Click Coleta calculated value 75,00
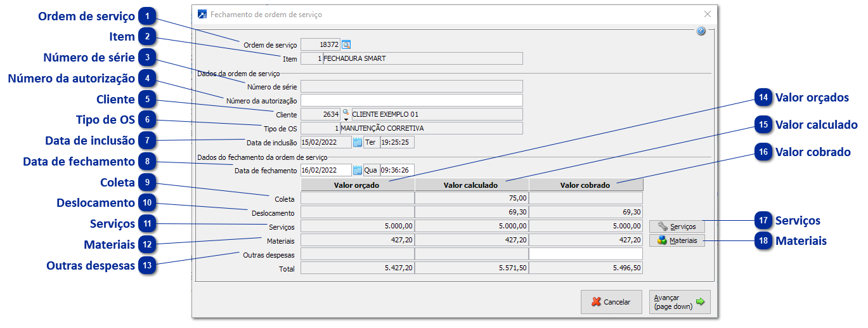Viewport: 868px width, 328px height. (x=472, y=198)
